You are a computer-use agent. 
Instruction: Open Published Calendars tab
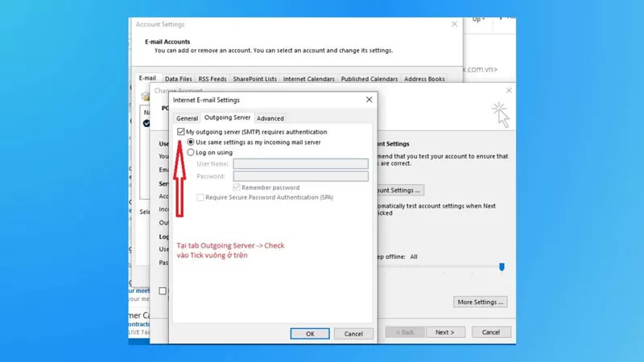pos(369,79)
